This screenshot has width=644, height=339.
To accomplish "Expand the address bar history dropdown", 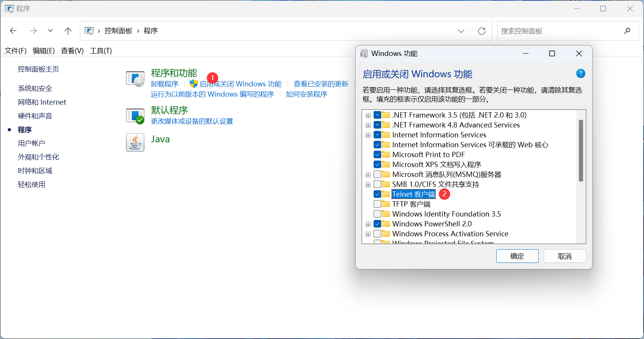I will click(461, 31).
